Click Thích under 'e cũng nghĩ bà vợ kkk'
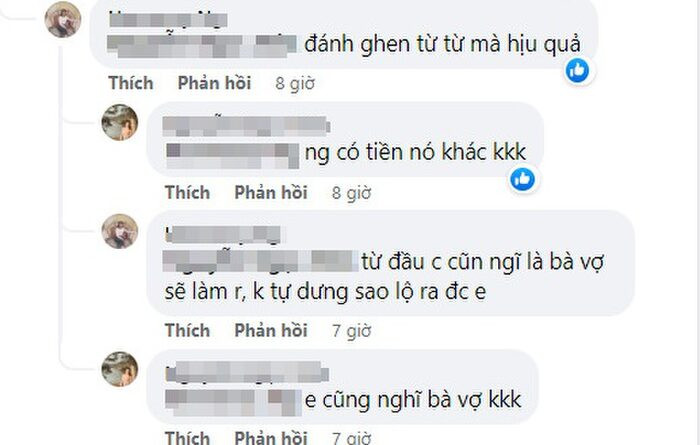Viewport: 700px width, 445px height. tap(188, 437)
